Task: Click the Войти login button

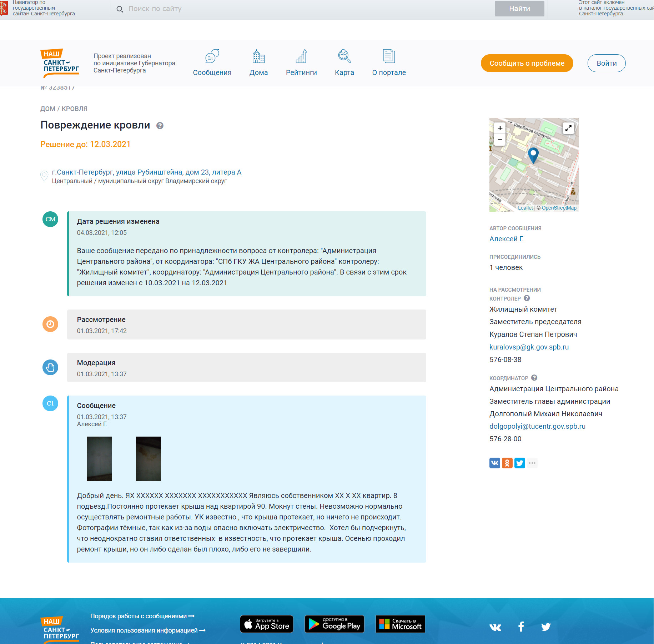Action: click(607, 63)
